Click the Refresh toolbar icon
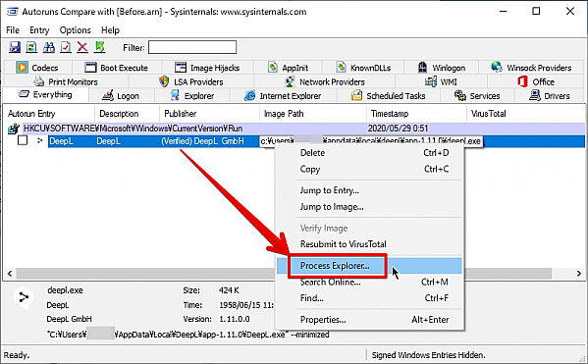Viewport: 588px width, 364px height. [x=31, y=47]
